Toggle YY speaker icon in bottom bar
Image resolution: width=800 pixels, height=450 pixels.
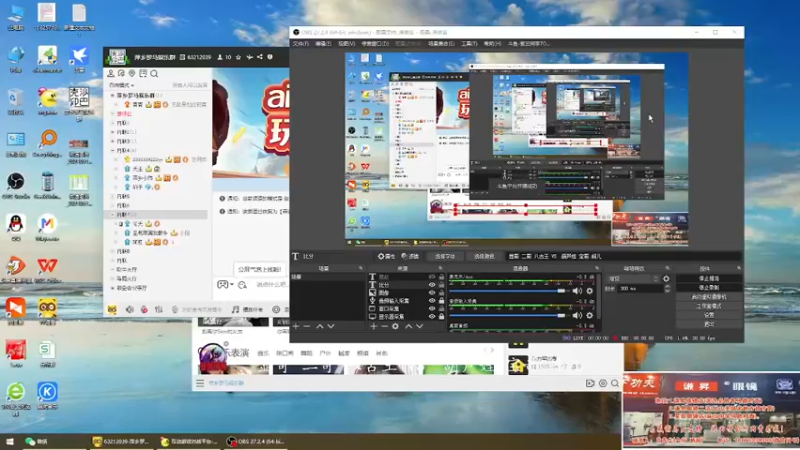pyautogui.click(x=130, y=310)
